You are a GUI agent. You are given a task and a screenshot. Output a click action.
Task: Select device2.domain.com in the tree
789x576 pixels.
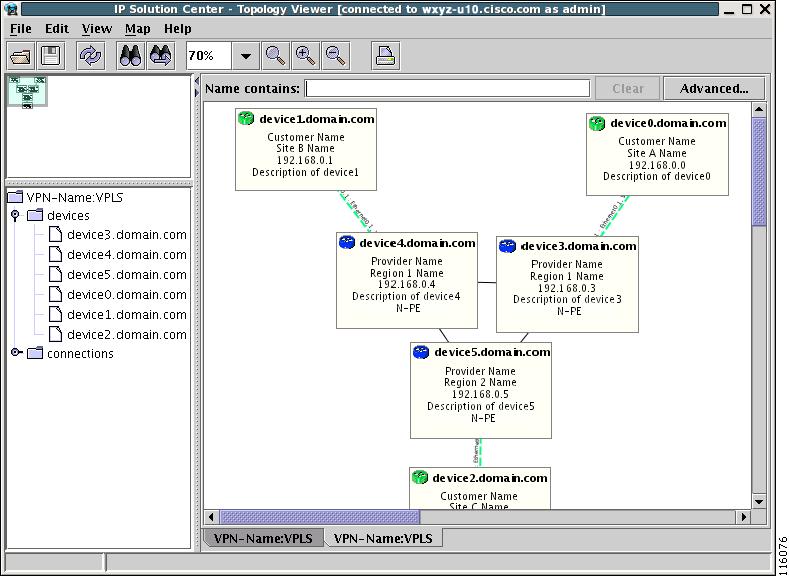point(126,335)
